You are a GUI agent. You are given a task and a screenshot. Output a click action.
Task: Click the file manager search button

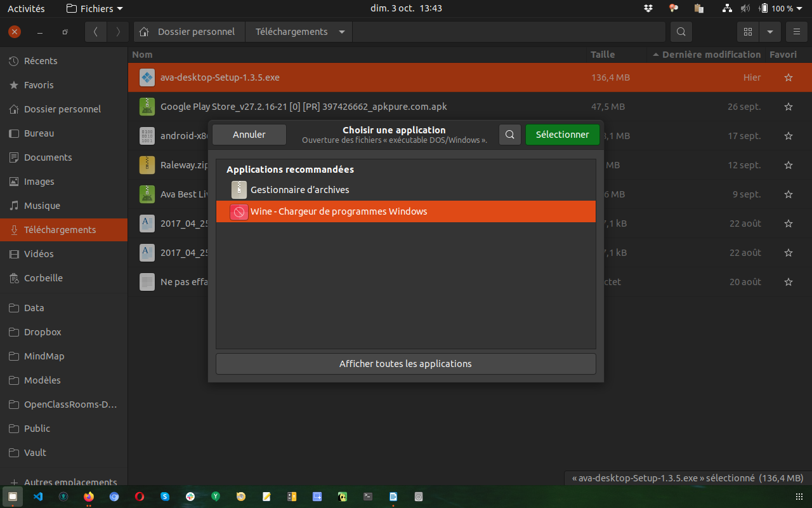click(681, 32)
